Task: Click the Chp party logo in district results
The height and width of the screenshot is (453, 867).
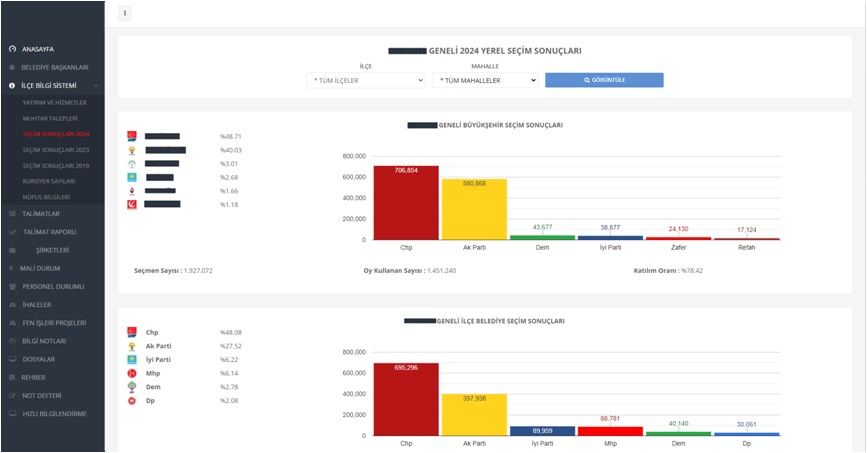Action: coord(132,332)
